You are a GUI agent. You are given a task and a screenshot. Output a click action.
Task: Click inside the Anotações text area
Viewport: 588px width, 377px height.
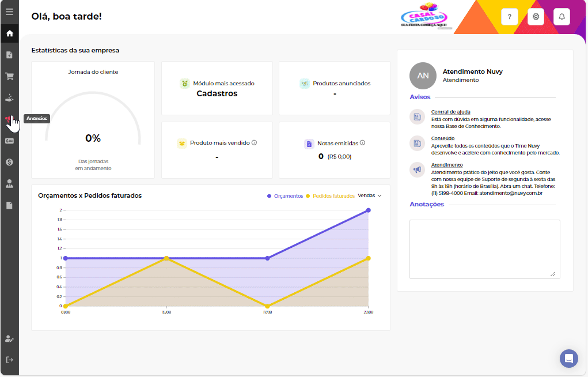click(484, 248)
